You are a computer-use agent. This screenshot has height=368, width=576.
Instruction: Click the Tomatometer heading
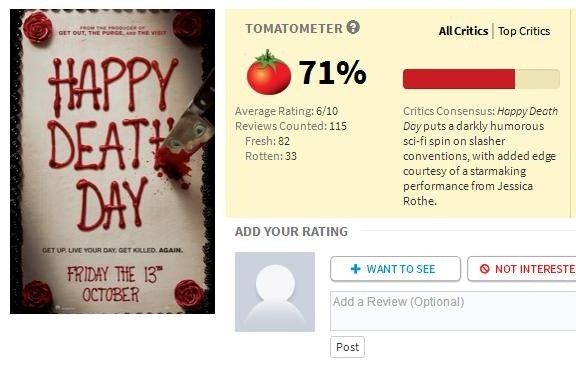pyautogui.click(x=294, y=28)
